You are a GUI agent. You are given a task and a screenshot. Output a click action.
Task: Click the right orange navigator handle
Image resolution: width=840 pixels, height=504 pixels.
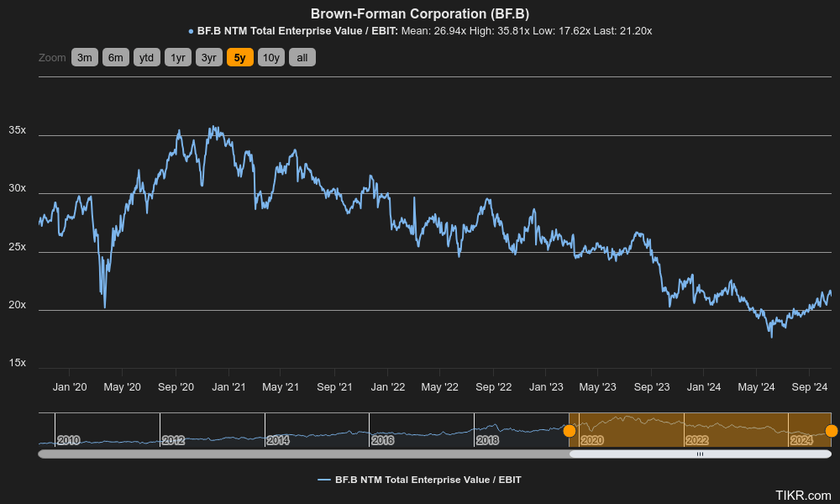point(831,431)
